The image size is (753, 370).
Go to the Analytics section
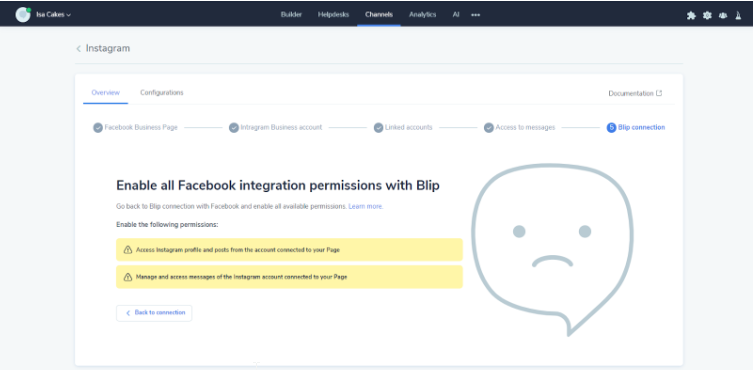[x=423, y=14]
